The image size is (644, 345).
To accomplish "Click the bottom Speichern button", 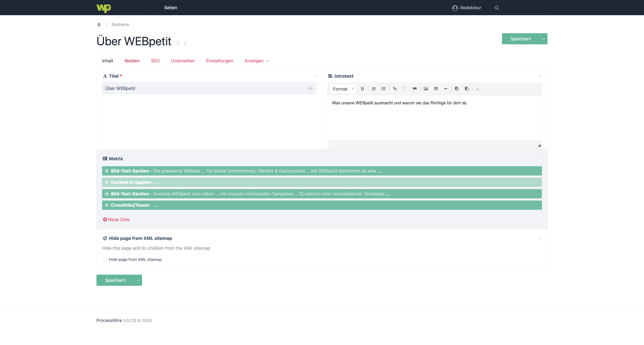I will coord(115,280).
